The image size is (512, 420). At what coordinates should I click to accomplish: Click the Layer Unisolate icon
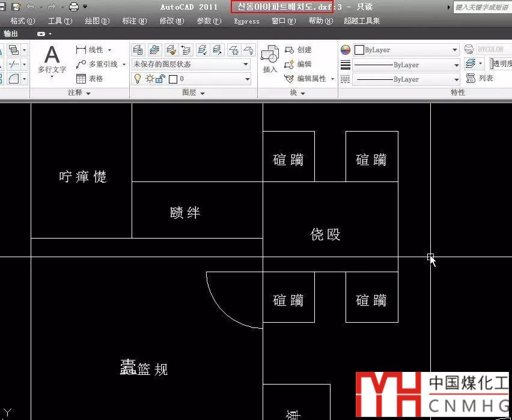(x=217, y=50)
